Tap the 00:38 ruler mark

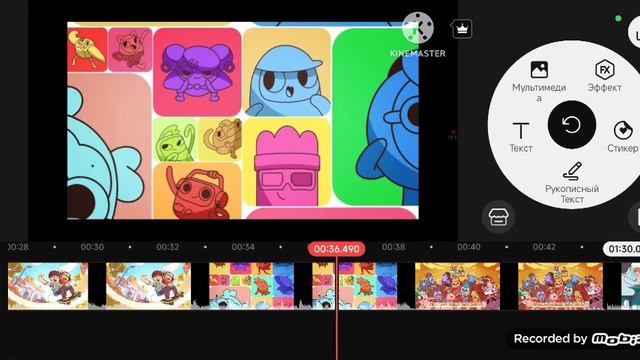point(393,247)
